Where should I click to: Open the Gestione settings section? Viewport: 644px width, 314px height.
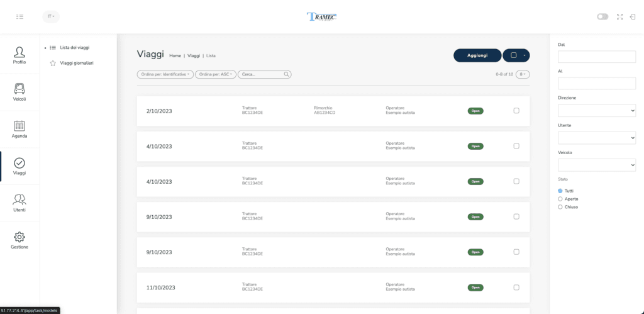point(19,240)
